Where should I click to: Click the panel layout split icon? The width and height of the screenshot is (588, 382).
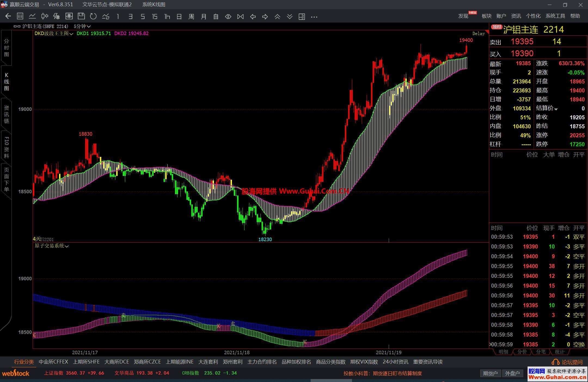302,17
